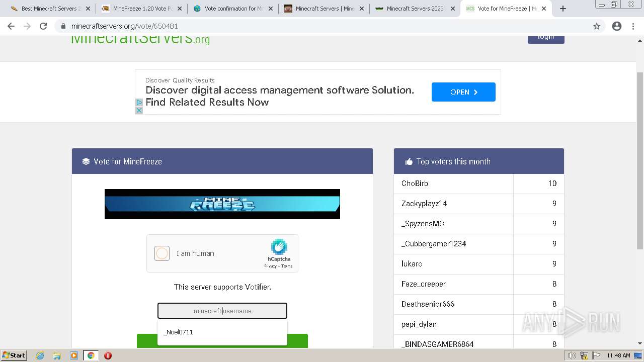Open a new browser tab
This screenshot has height=362, width=644.
click(x=563, y=9)
